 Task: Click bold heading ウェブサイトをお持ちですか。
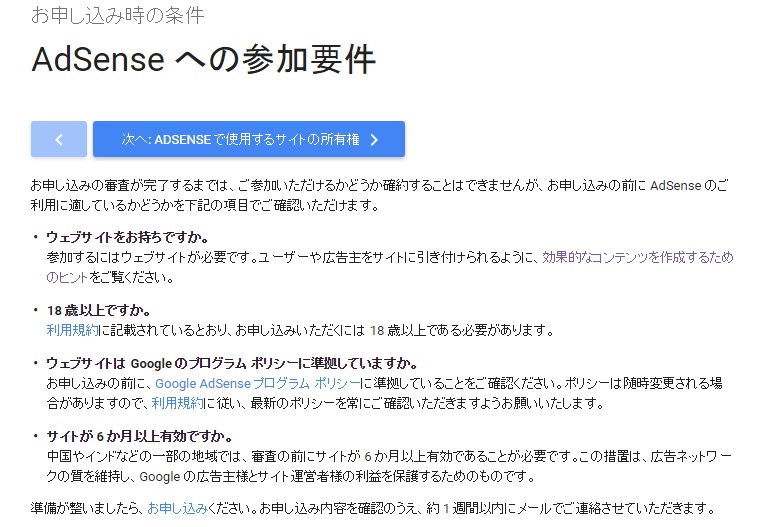pyautogui.click(x=128, y=238)
